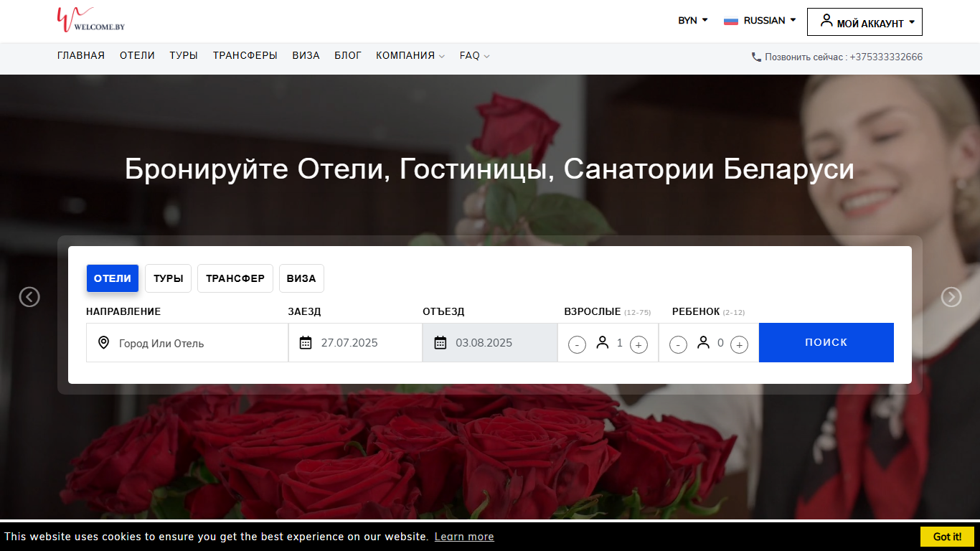Click the phone icon near call number
Viewport: 980px width, 551px height.
pos(756,57)
